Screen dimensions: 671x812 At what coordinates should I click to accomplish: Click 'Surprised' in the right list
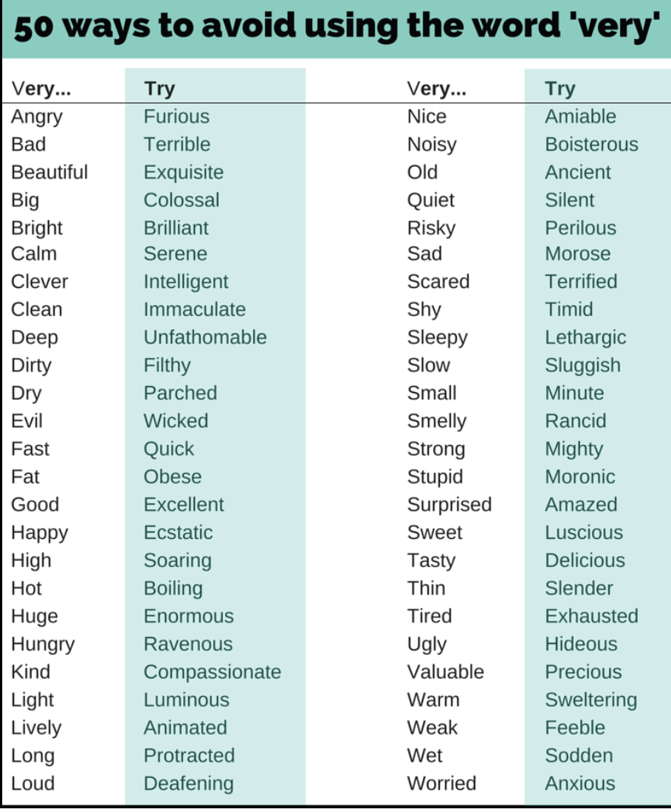click(450, 505)
